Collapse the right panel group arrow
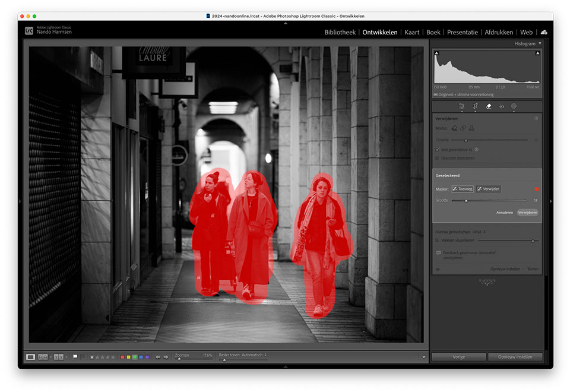This screenshot has height=392, width=570. (551, 201)
